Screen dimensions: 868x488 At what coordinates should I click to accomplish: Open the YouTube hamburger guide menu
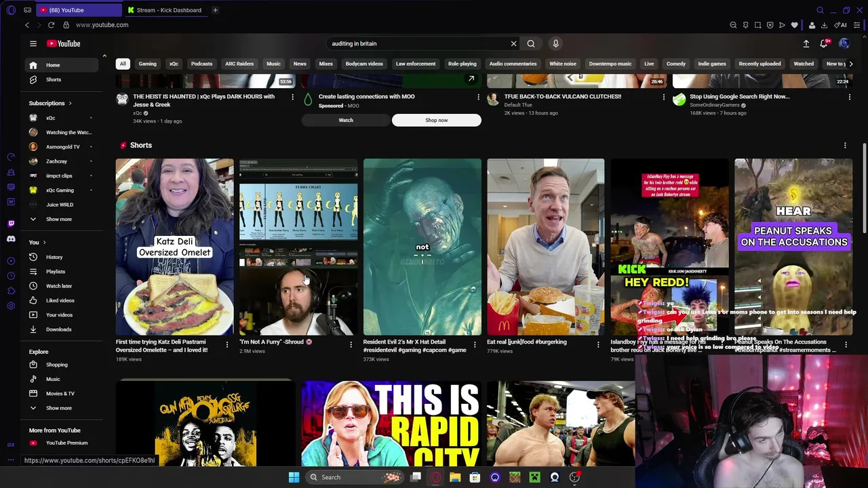33,43
